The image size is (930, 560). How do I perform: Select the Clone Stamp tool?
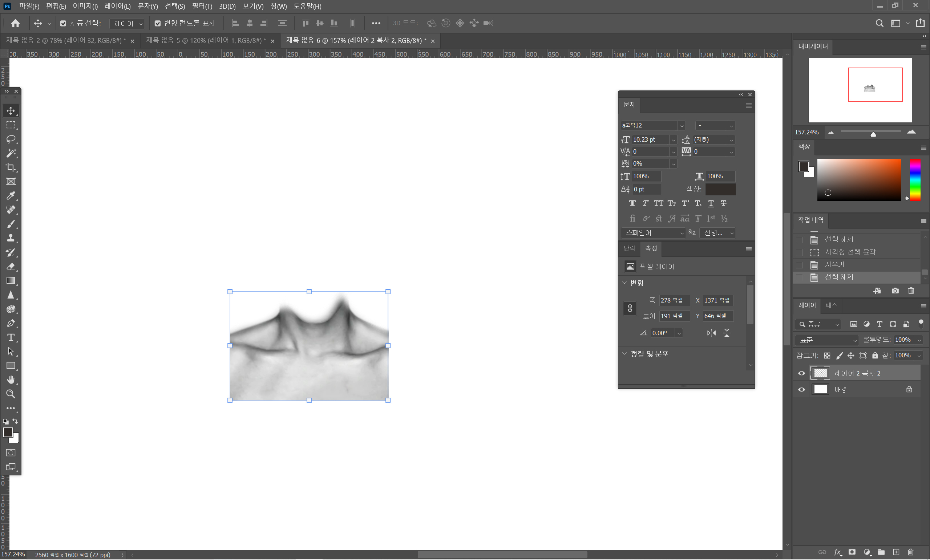11,238
